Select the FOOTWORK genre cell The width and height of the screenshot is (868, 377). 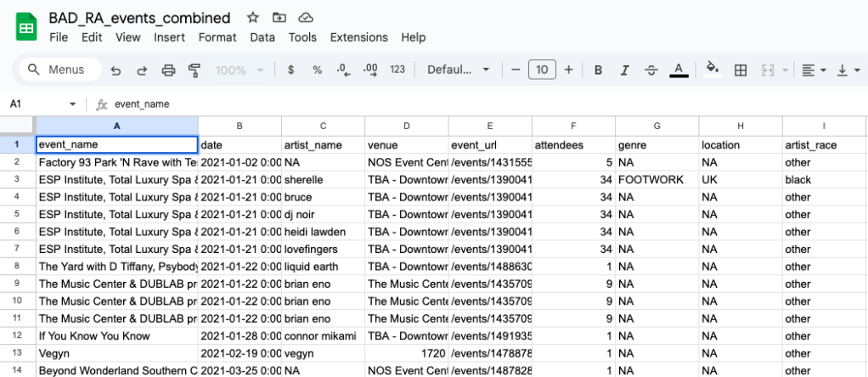(x=657, y=179)
